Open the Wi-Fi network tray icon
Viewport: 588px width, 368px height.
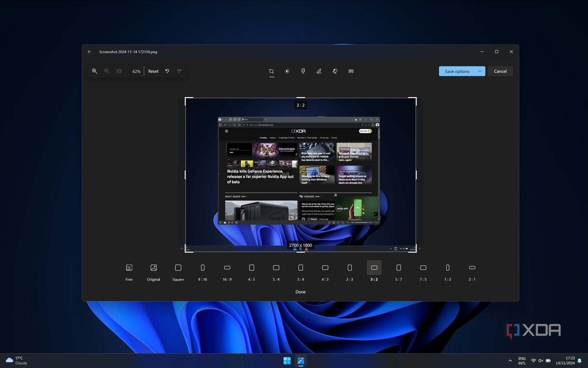tap(533, 361)
